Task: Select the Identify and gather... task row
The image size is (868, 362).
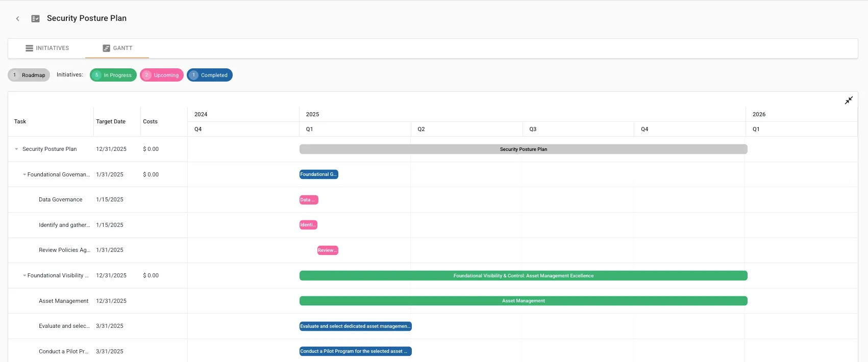Action: coord(98,225)
